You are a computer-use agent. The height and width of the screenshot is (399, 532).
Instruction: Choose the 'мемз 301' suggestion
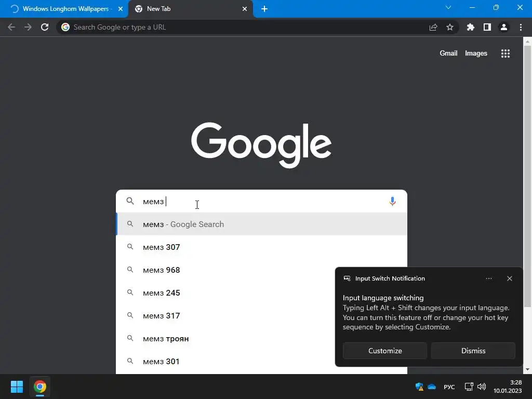click(x=225, y=362)
